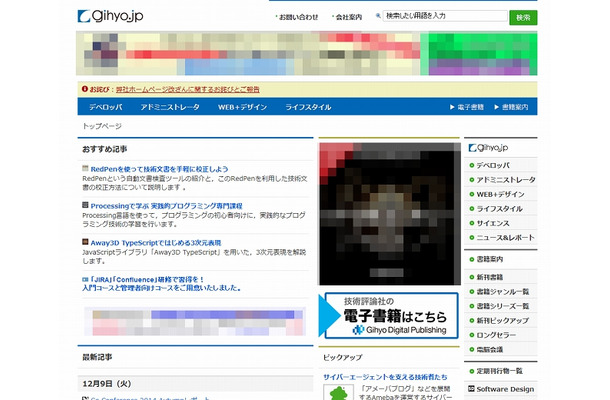This screenshot has height=400, width=610.
Task: Open the apology notice link about homepage tampering
Action: (188, 89)
